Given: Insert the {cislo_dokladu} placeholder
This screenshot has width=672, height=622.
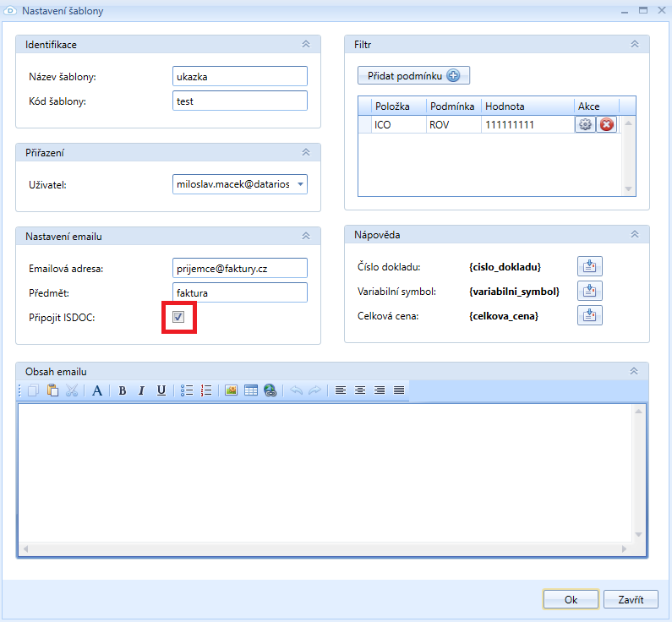Looking at the screenshot, I should [590, 267].
